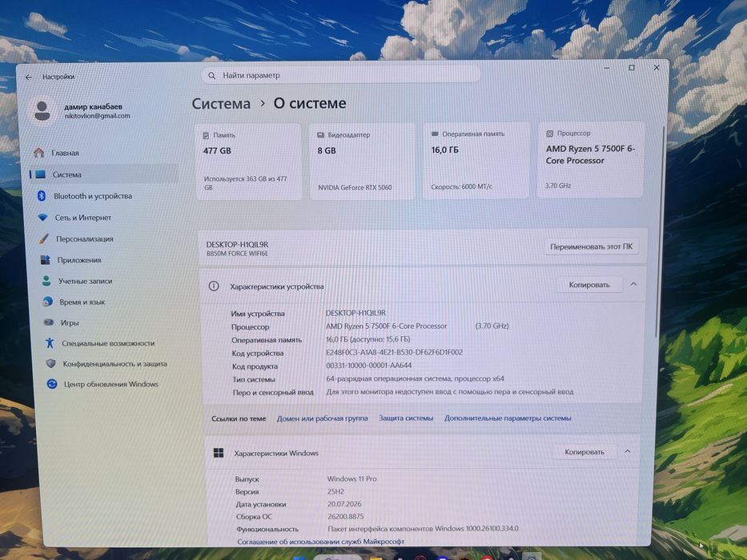
Task: Click the accessibility figure icon
Action: [50, 343]
